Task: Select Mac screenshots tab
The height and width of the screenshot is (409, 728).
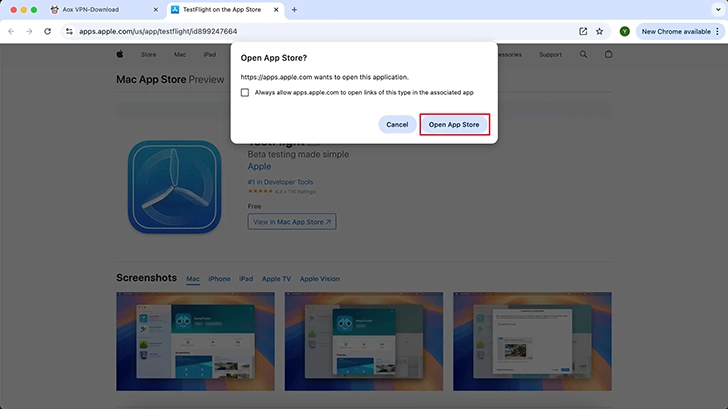Action: pos(193,279)
